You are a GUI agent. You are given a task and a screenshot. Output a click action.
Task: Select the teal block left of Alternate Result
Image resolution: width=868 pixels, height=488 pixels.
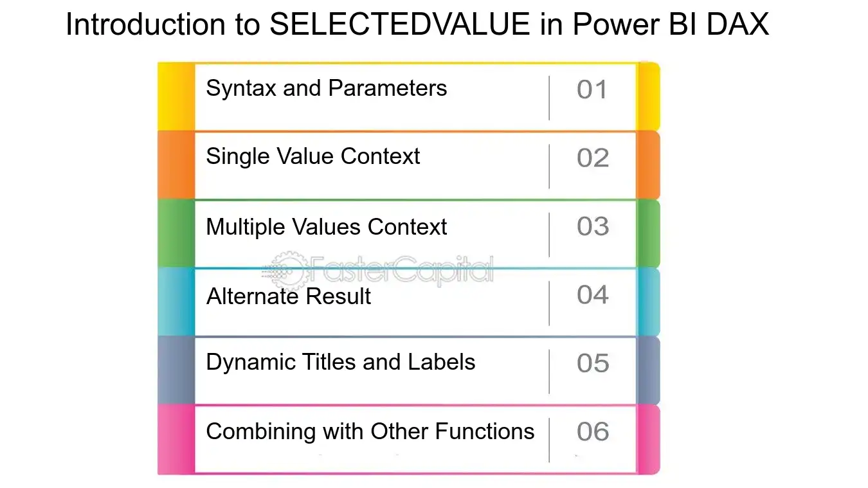pos(176,302)
